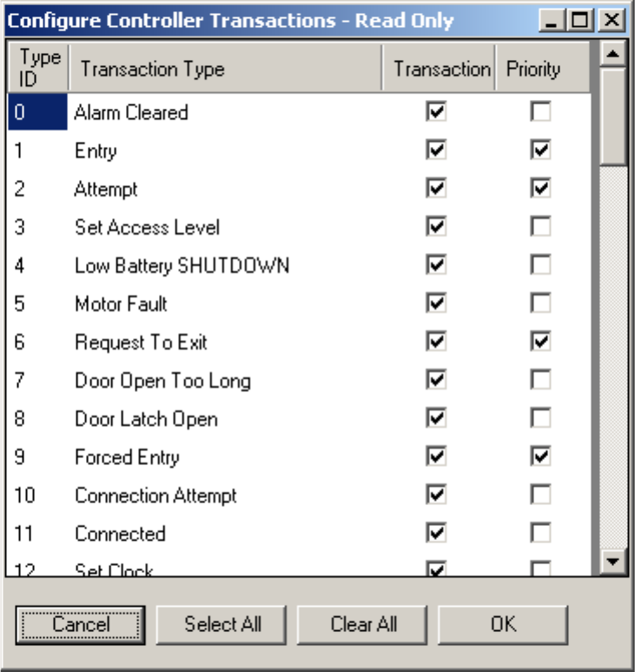Uncheck Transaction checkbox for Alarm Cleared
635x672 pixels.
coord(436,111)
